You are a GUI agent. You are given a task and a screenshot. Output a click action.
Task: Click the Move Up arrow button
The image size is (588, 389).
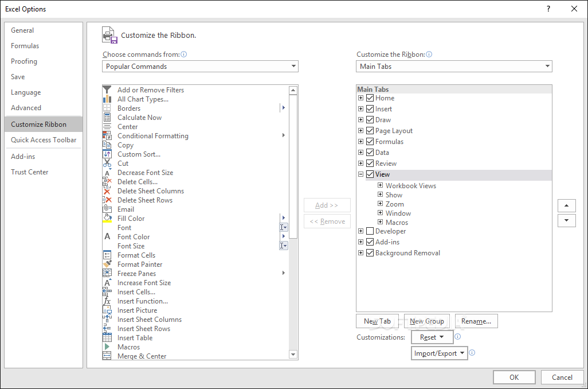[567, 205]
